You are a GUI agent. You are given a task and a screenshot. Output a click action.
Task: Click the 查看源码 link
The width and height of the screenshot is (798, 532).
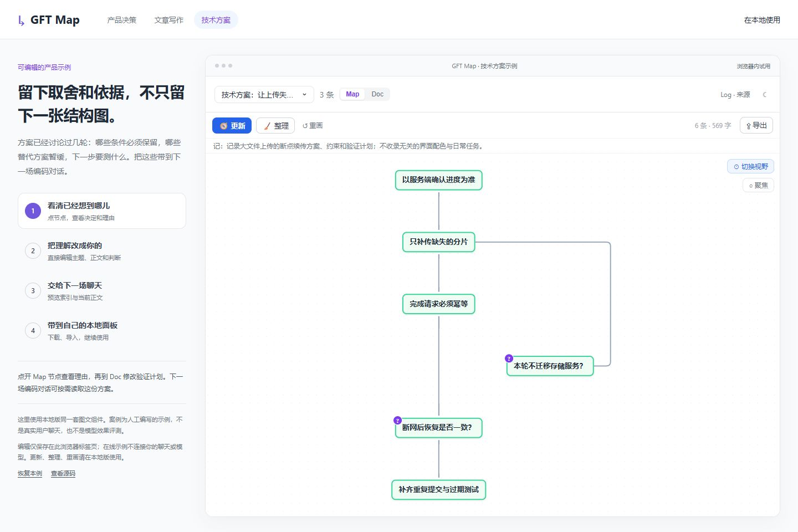point(63,474)
